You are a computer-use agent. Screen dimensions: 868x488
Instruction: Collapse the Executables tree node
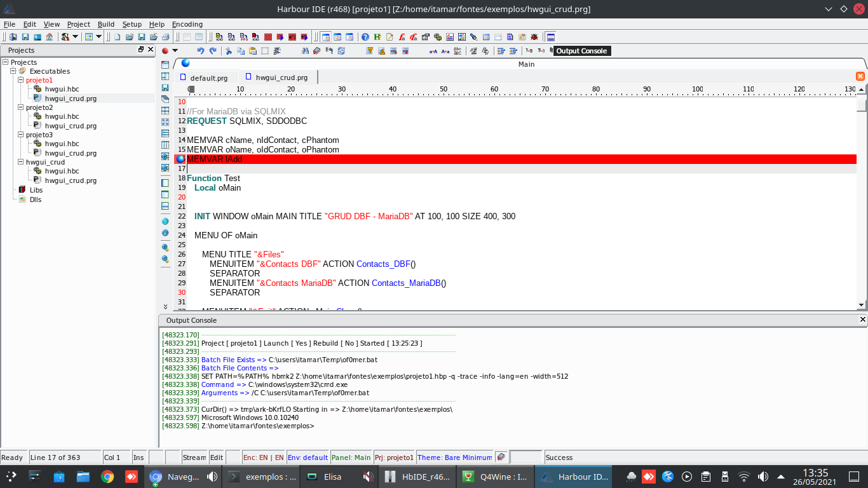[13, 71]
